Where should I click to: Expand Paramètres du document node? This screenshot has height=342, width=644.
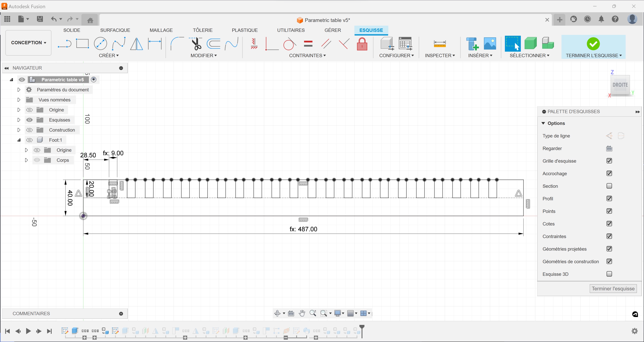click(x=19, y=90)
